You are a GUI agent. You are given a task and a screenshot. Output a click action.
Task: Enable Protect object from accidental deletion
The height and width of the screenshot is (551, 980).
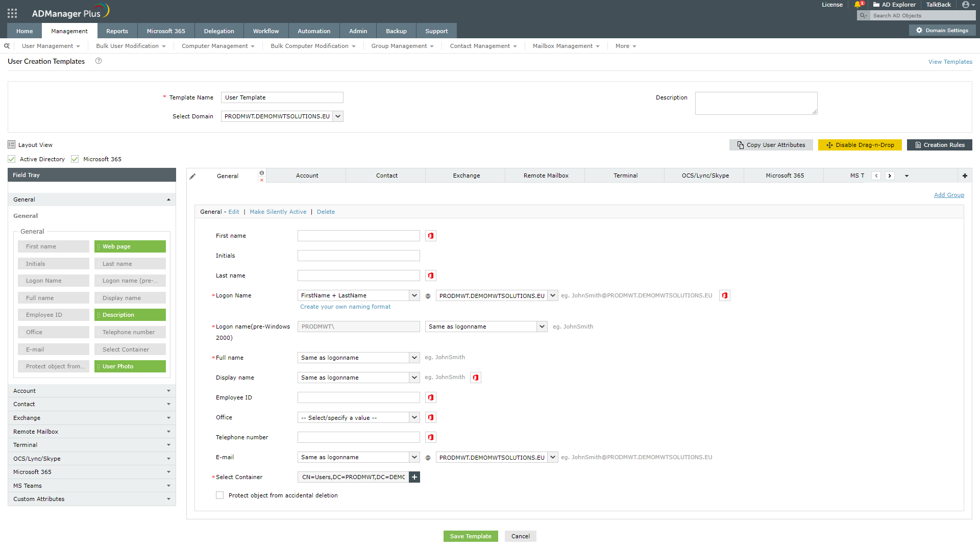[x=220, y=495]
